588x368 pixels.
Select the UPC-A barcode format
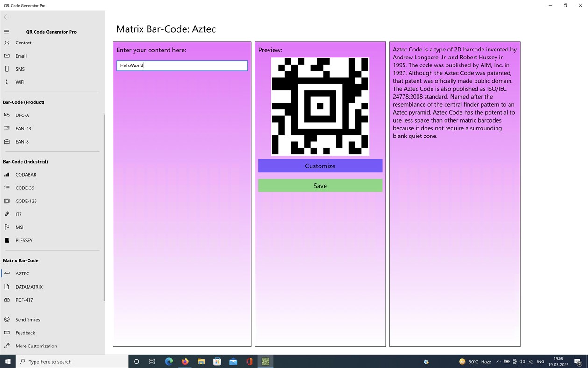(x=22, y=115)
